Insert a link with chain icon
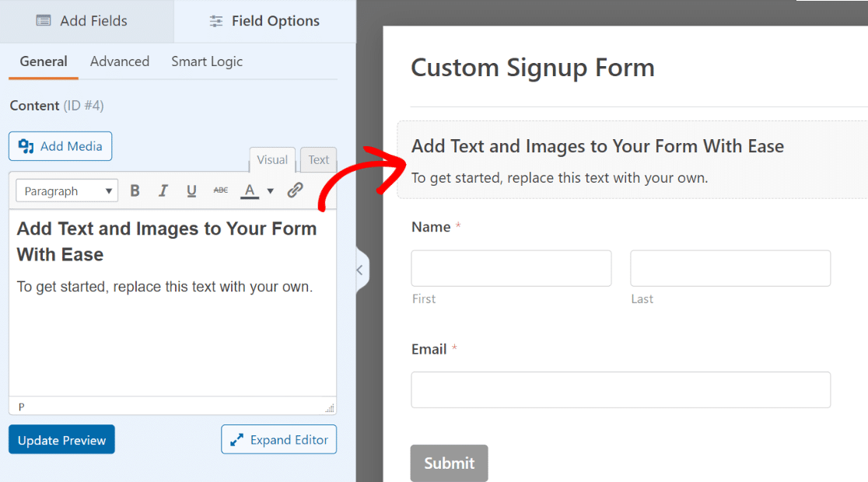This screenshot has height=482, width=868. pos(295,190)
